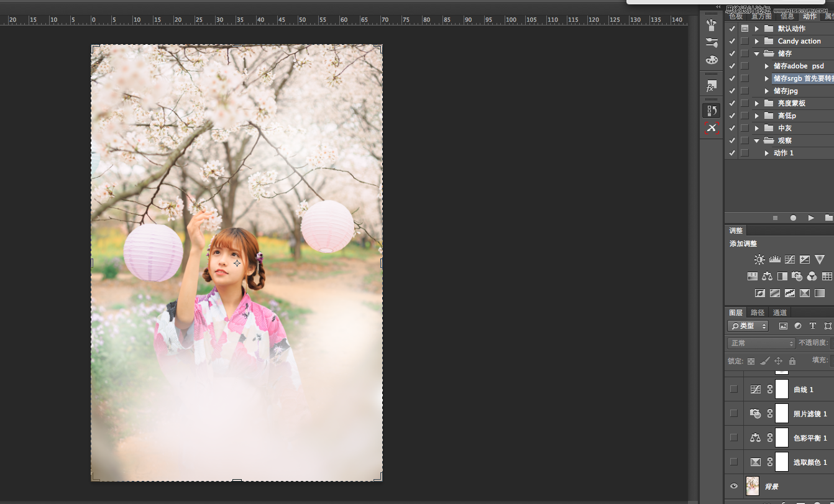Add a Gradient Map adjustment
Viewport: 834px width, 504px height.
820,293
